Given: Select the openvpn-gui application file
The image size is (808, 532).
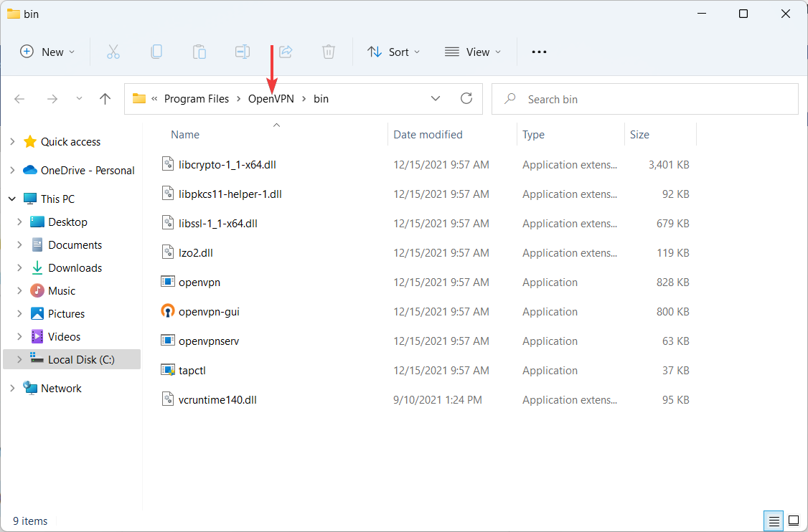Looking at the screenshot, I should click(x=209, y=312).
